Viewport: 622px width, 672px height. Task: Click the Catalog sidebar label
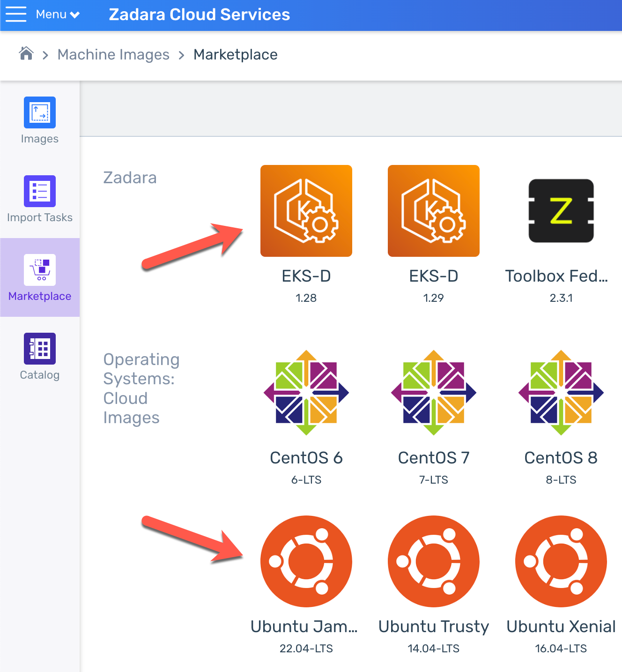[x=40, y=375]
